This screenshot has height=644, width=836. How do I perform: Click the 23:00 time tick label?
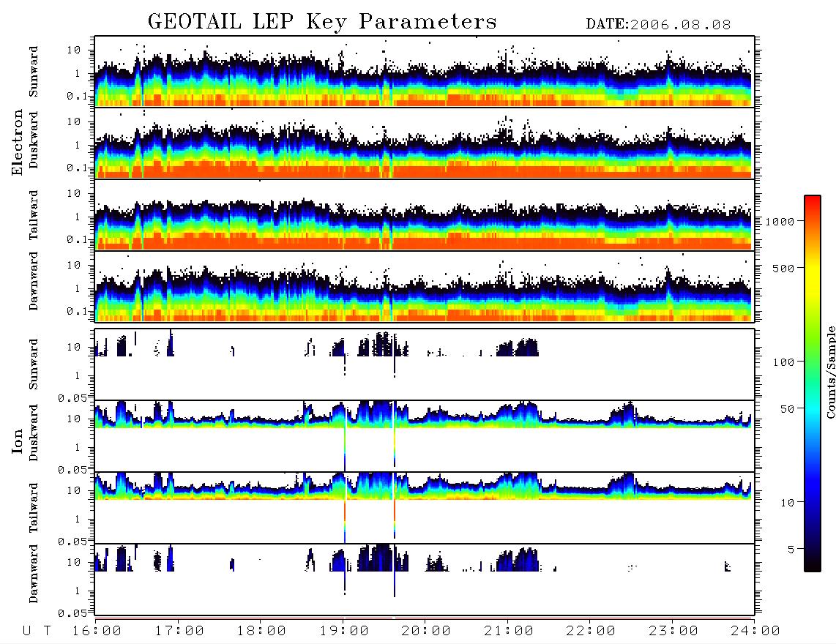click(x=673, y=632)
